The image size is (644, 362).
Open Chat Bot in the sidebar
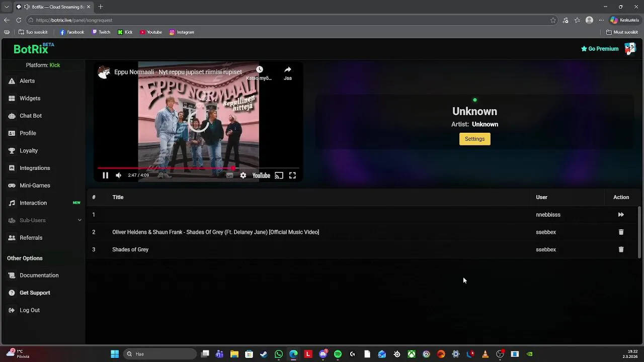tap(31, 116)
